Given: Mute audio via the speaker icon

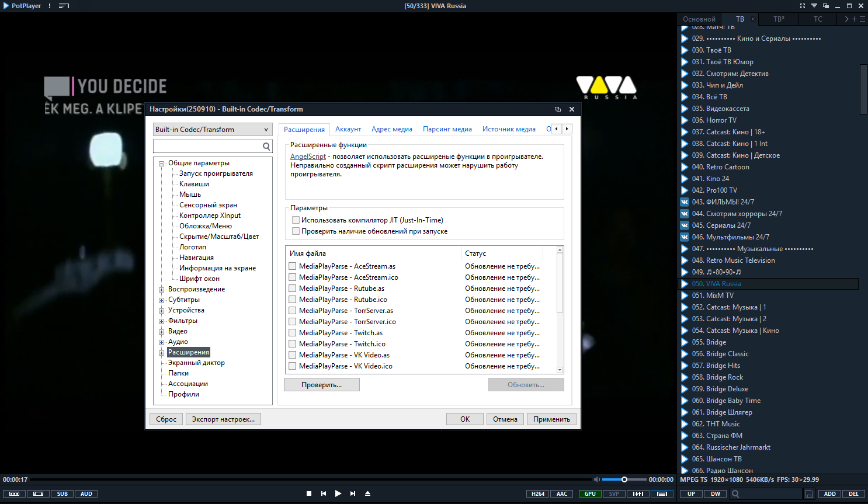Looking at the screenshot, I should (596, 479).
